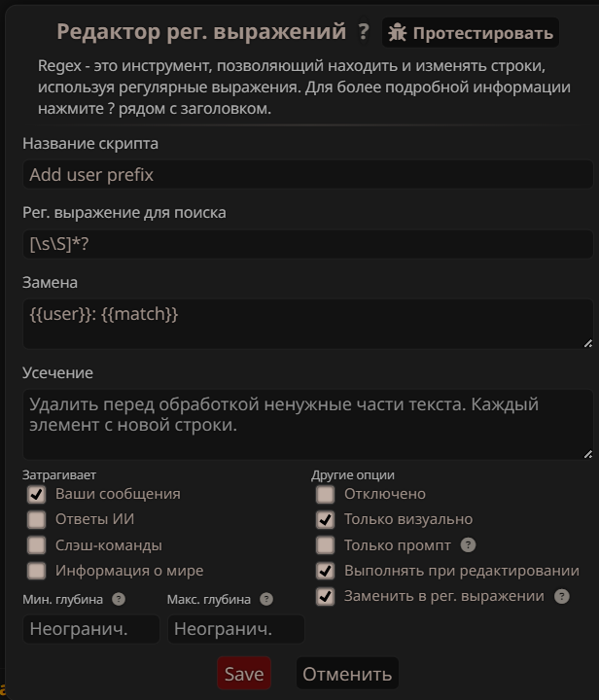Click into the Усечение text area
Viewport: 599px width, 700px height.
click(x=307, y=424)
